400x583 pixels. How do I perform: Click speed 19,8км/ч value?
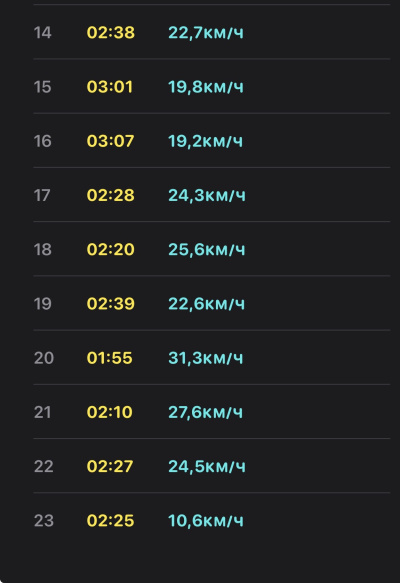click(206, 87)
